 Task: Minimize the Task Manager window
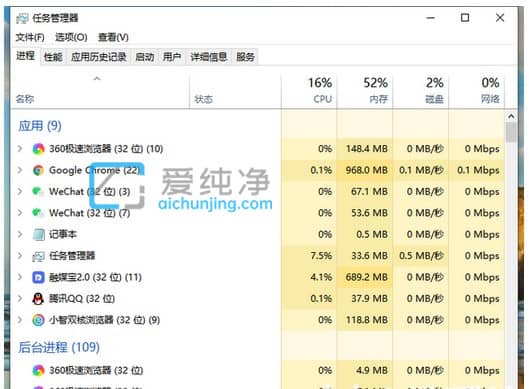tap(431, 18)
